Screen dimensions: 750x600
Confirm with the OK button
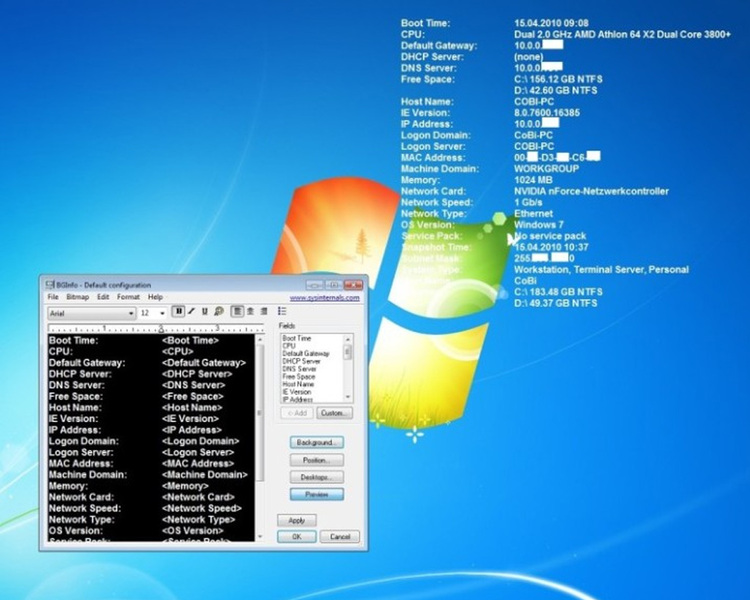(x=297, y=537)
